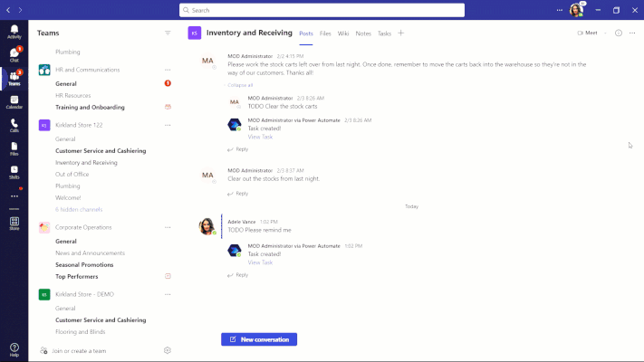Switch to the Posts tab
Screen dimensions: 644x362
click(306, 33)
